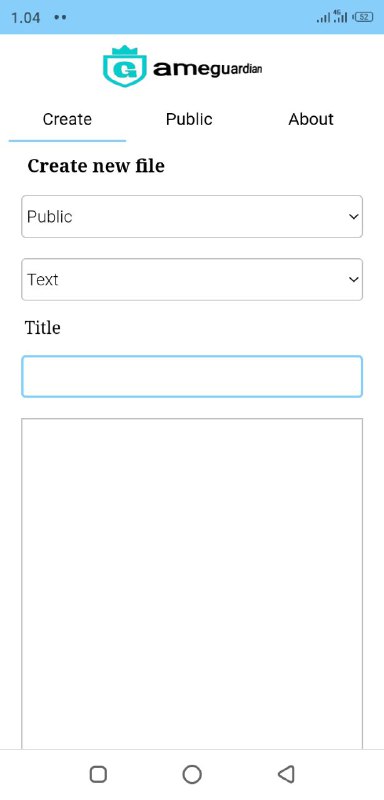The height and width of the screenshot is (800, 384).
Task: Expand the Public dropdown chevron arrow
Action: [x=353, y=217]
